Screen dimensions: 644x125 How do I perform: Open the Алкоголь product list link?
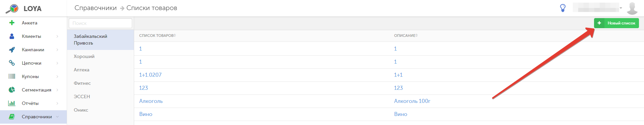coord(151,101)
